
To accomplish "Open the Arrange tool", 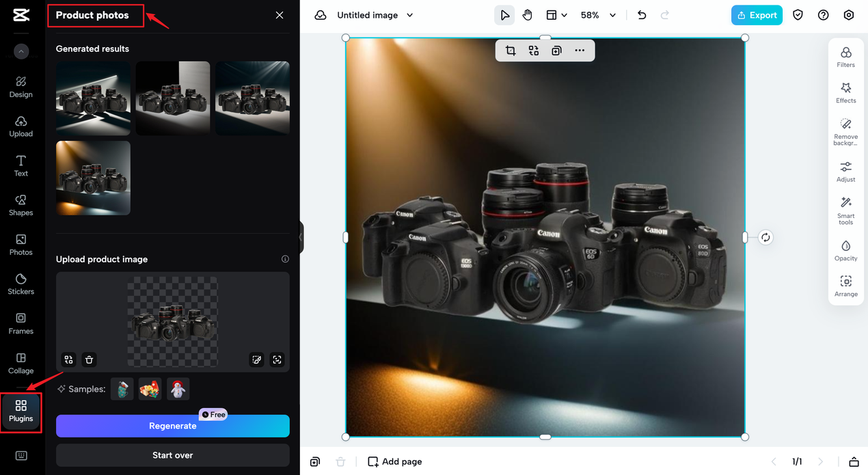I will click(845, 286).
